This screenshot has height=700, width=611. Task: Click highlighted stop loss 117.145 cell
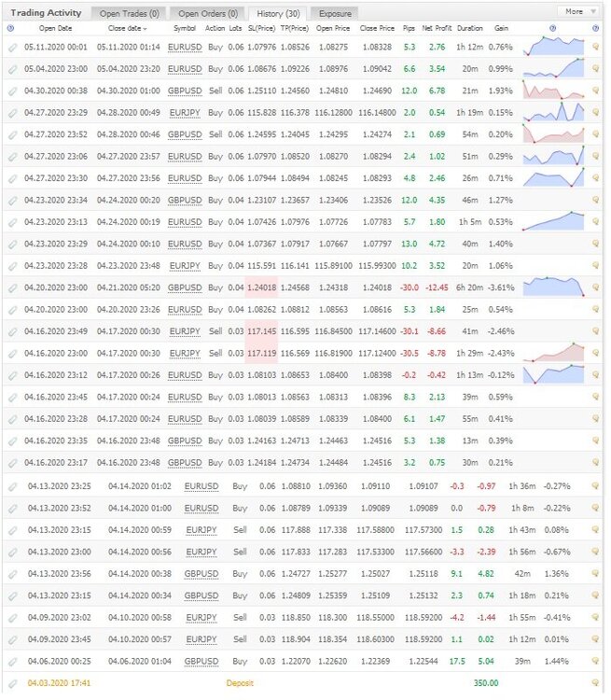click(x=261, y=331)
